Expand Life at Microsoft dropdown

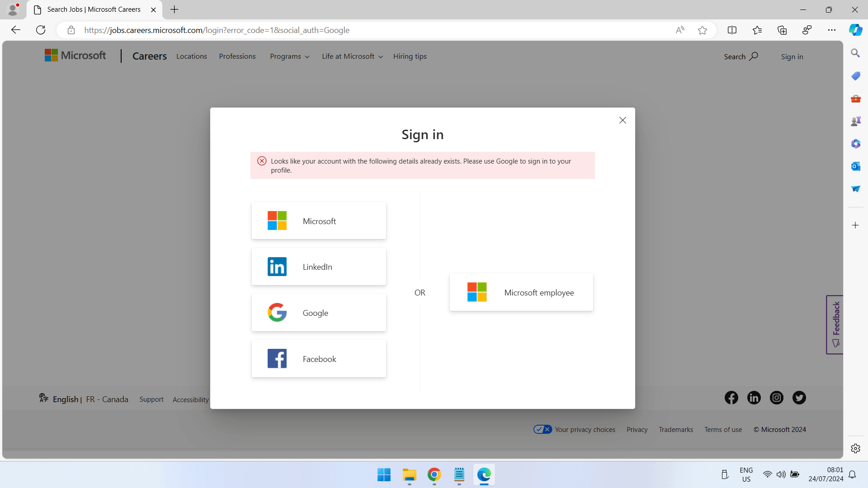(352, 56)
